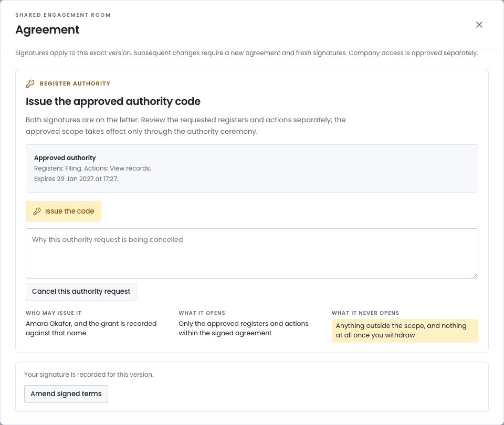
Task: Click the 'Both signatures are on the letter' paragraph
Action: (x=185, y=125)
